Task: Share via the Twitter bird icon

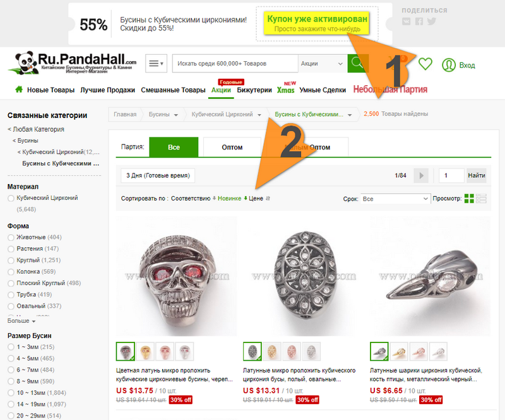Action: 432,21
